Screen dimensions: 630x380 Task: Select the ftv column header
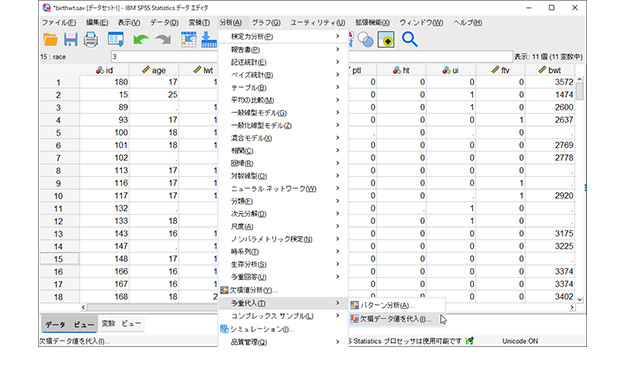[x=500, y=70]
